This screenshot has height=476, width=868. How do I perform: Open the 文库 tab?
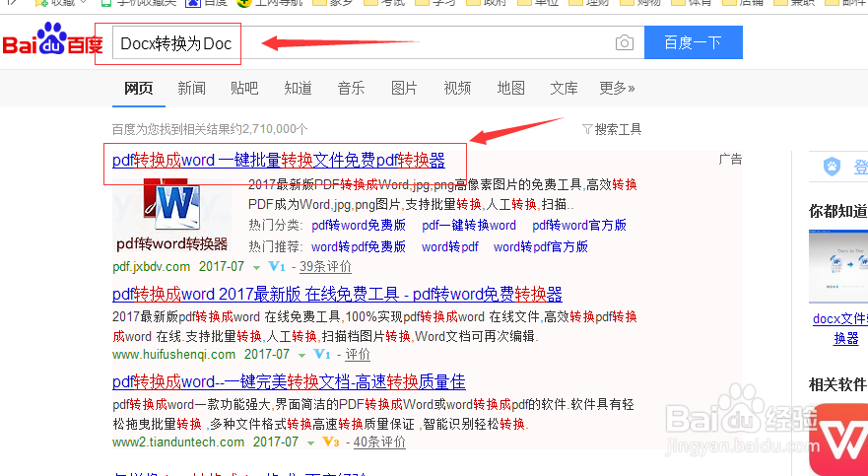(x=564, y=88)
